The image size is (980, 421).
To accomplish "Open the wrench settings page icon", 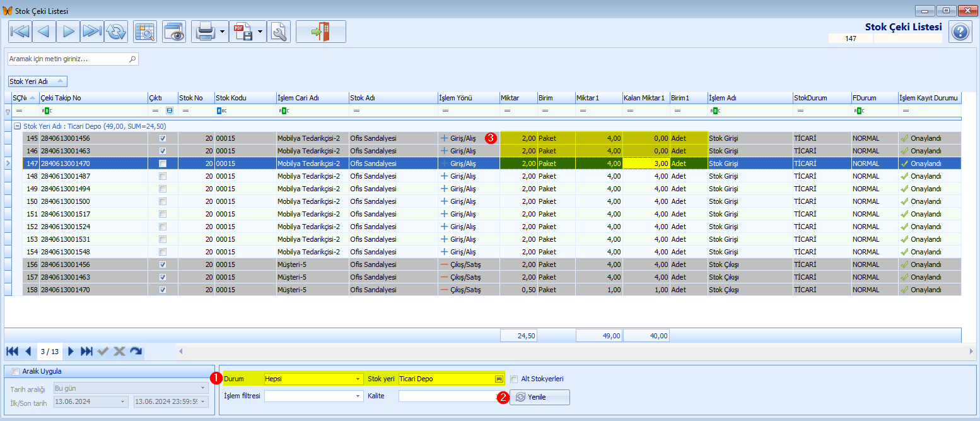I will pyautogui.click(x=279, y=32).
